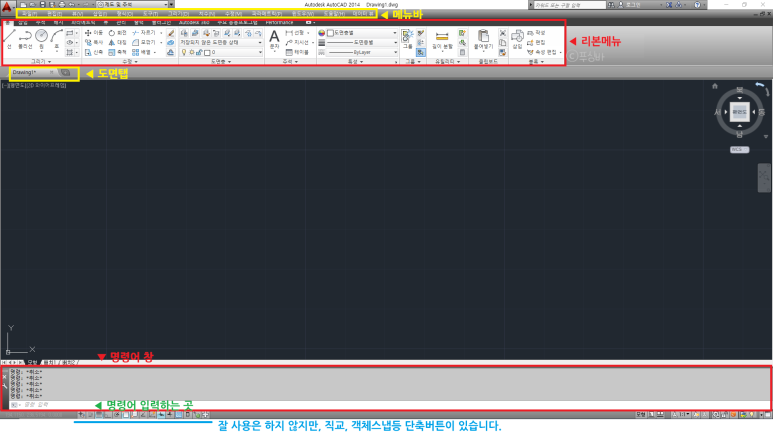Choose the Fillet (모깎기) tool

(144, 42)
